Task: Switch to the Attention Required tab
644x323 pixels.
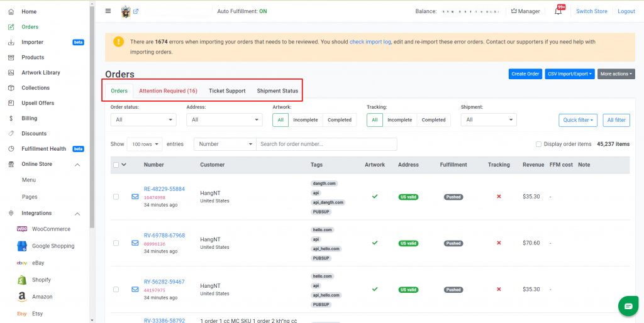Action: click(168, 90)
